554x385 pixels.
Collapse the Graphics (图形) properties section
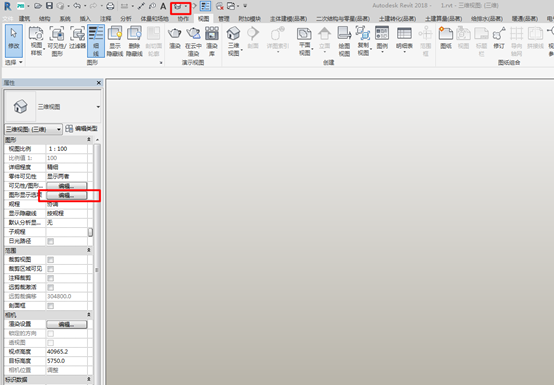pos(89,140)
